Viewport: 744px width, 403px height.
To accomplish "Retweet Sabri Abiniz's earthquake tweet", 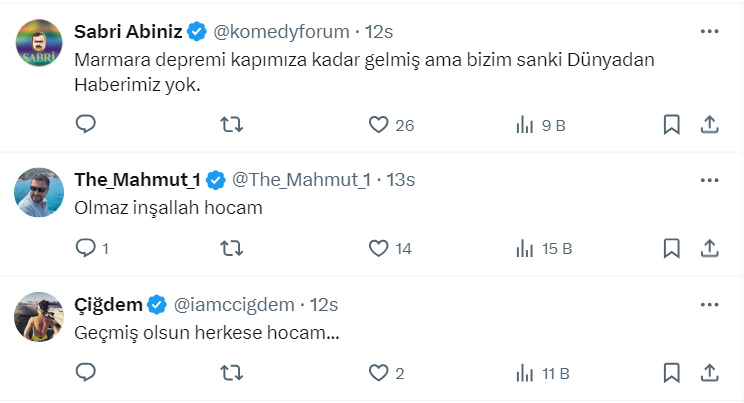I will click(231, 125).
